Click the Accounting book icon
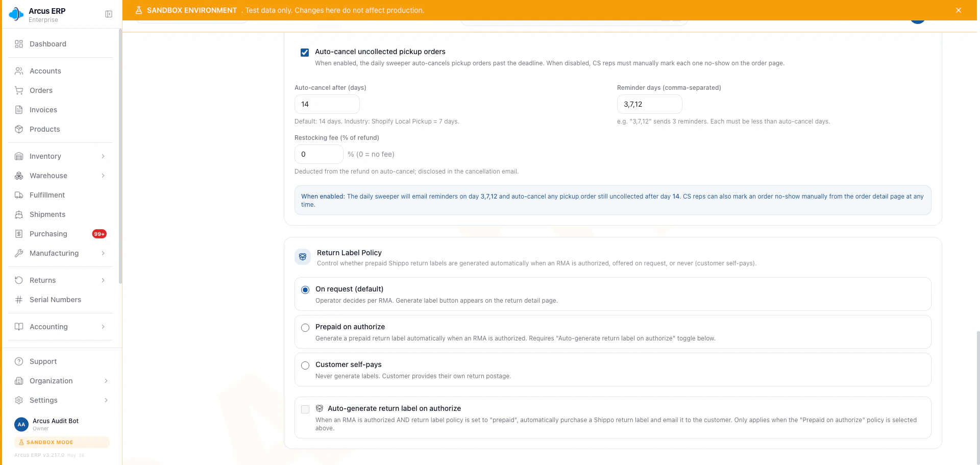 pos(19,327)
